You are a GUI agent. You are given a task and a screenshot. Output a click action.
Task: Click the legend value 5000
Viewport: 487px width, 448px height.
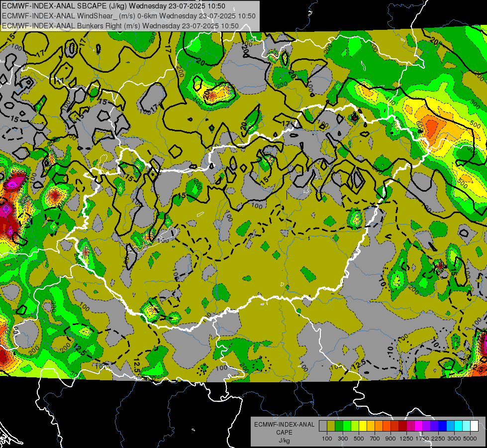(x=470, y=439)
